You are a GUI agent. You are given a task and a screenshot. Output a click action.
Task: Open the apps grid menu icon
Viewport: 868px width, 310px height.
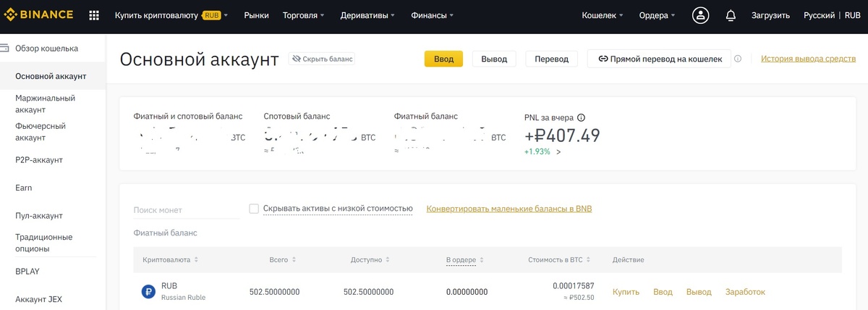(x=94, y=15)
